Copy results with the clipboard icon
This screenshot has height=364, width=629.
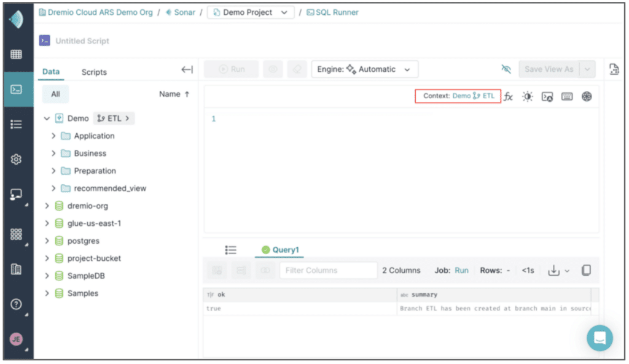coord(586,270)
